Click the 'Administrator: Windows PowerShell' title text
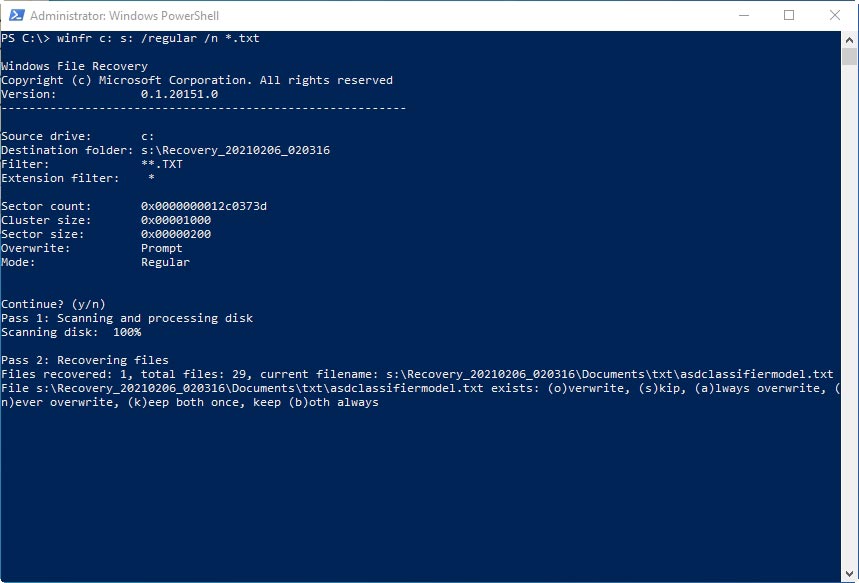This screenshot has height=583, width=859. point(124,16)
